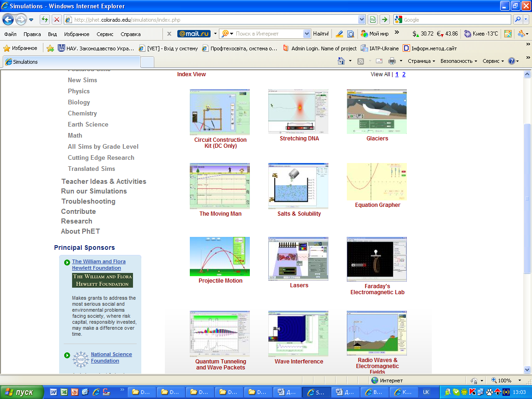Viewport: 532px width, 399px height.
Task: Click the green Refresh page icon
Action: click(45, 20)
